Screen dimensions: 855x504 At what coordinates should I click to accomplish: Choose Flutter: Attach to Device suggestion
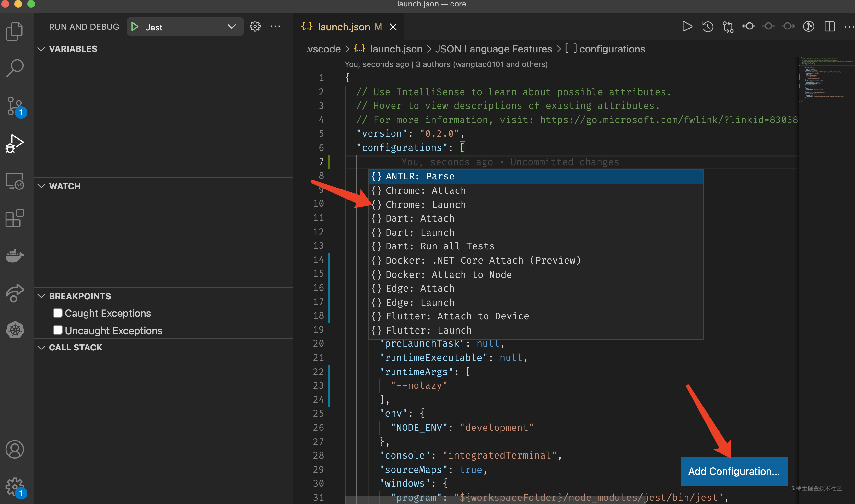click(536, 316)
